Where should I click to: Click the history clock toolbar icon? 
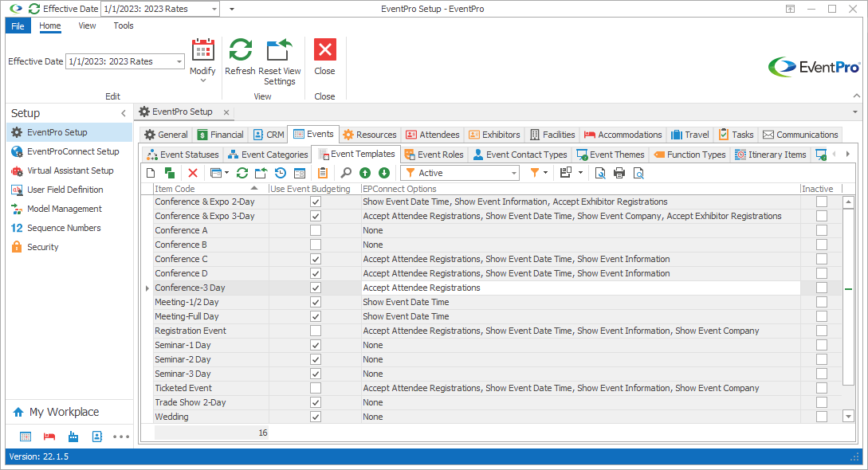coord(280,173)
